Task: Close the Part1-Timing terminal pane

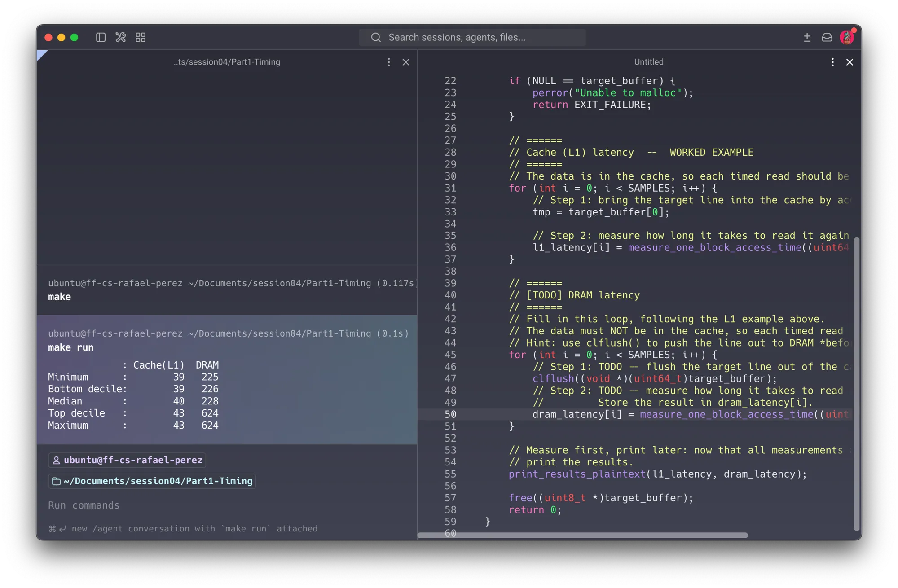Action: [x=406, y=62]
